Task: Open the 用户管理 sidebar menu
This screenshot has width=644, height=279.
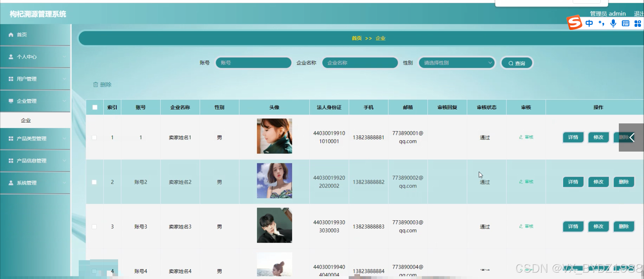Action: [x=35, y=79]
